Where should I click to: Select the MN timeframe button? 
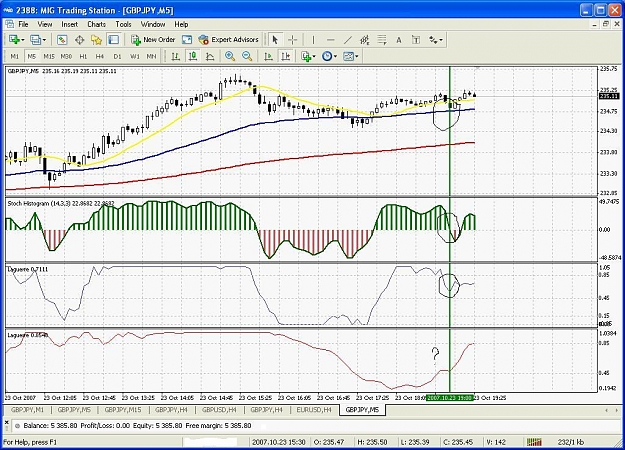point(151,56)
